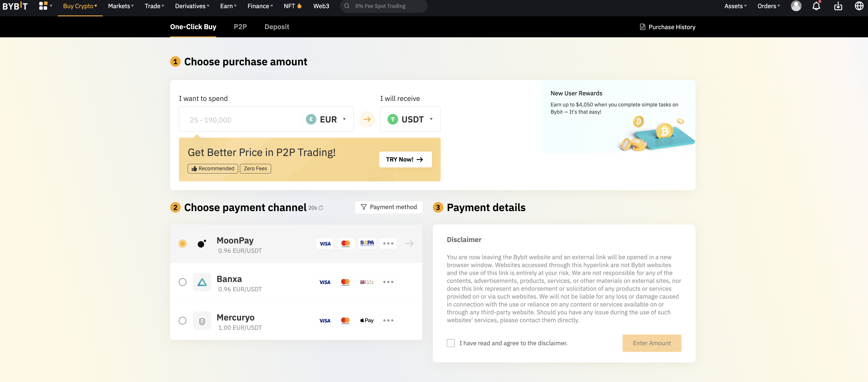Open Purchase History link

[667, 27]
